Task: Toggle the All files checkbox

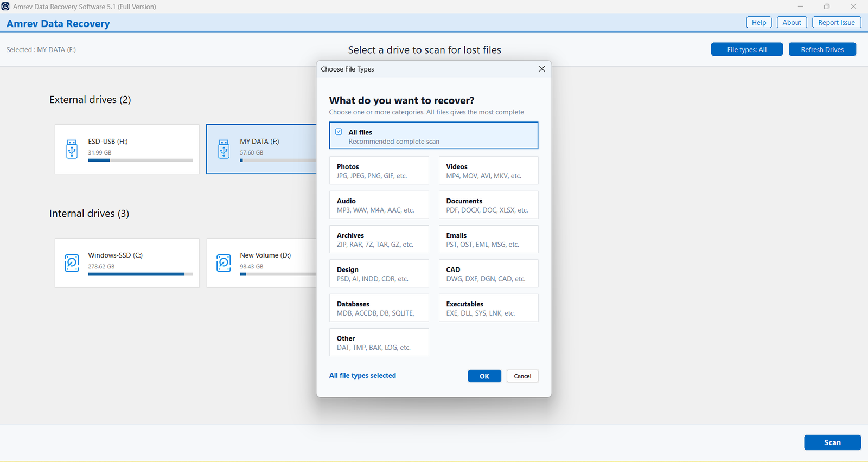Action: point(339,132)
